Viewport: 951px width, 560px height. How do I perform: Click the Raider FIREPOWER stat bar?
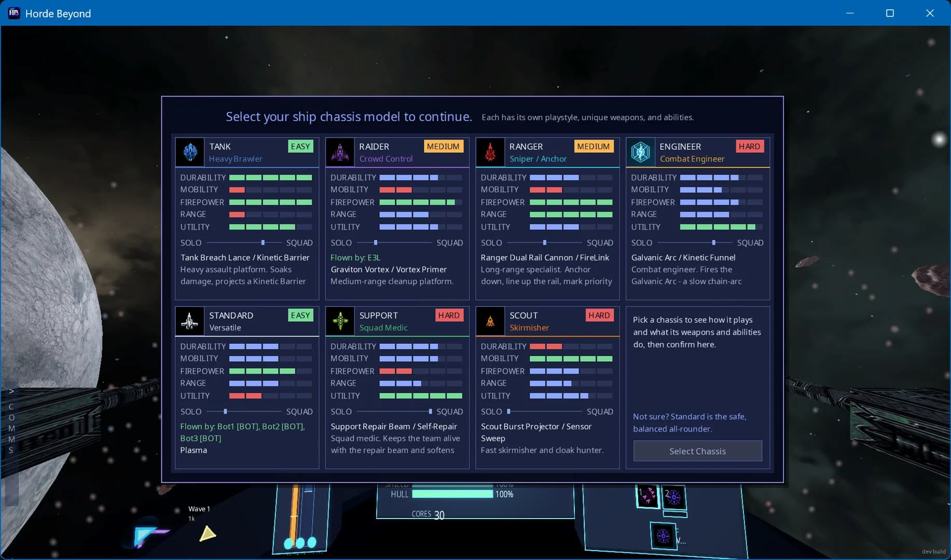421,202
